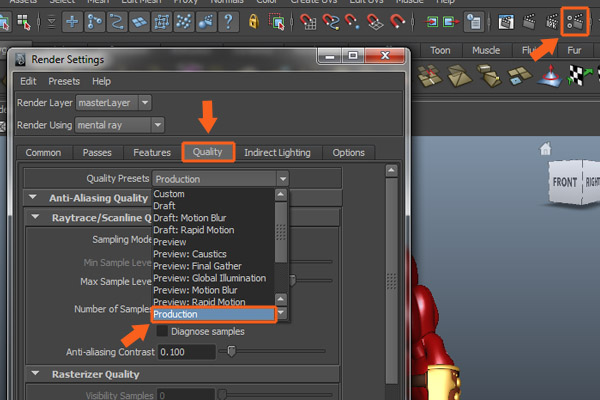
Task: Select Draft preset in the list
Action: click(x=213, y=206)
